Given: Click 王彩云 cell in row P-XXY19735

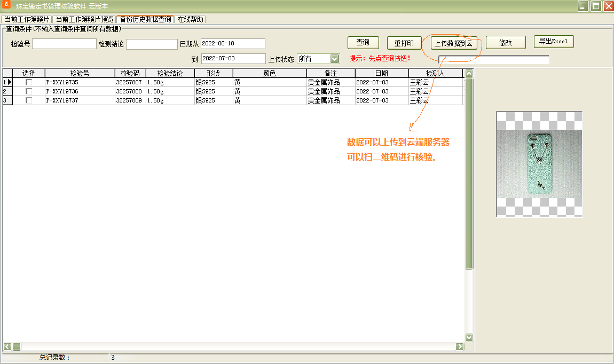Looking at the screenshot, I should coord(436,82).
